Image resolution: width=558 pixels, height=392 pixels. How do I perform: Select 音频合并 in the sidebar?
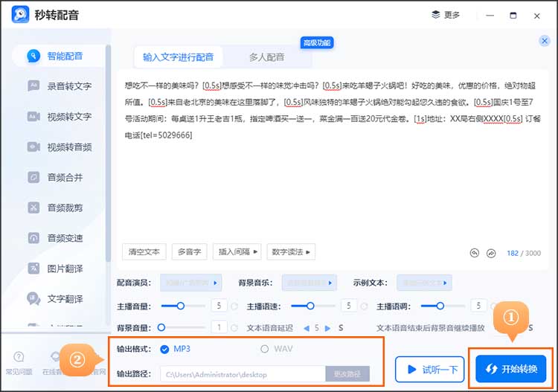pos(65,178)
